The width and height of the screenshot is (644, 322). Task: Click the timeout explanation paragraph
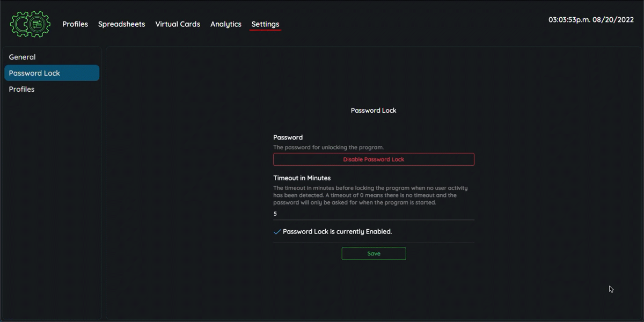(370, 195)
